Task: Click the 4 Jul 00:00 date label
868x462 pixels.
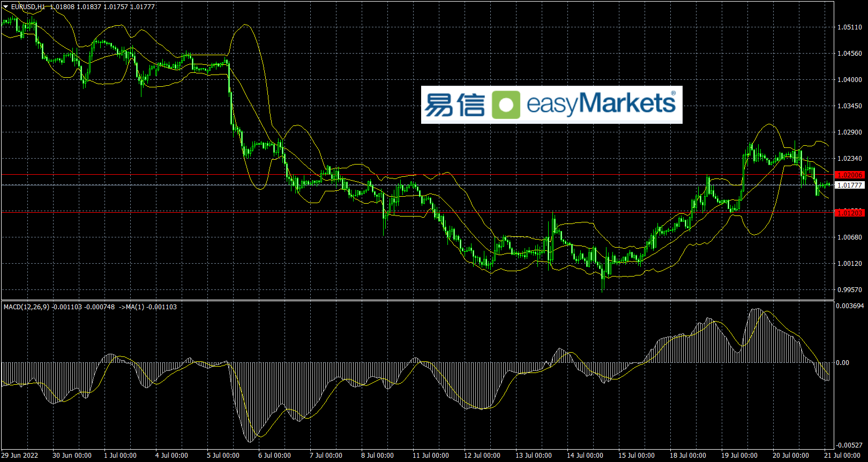Action: coord(171,456)
